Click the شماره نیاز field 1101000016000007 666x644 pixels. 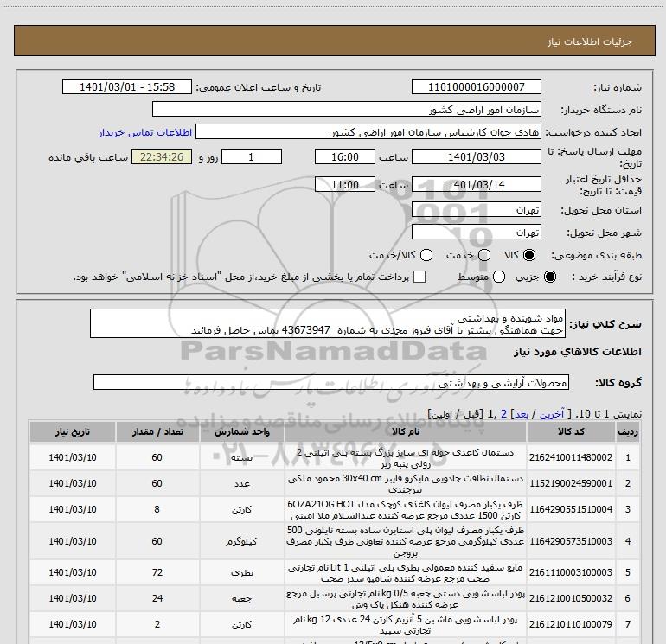476,86
